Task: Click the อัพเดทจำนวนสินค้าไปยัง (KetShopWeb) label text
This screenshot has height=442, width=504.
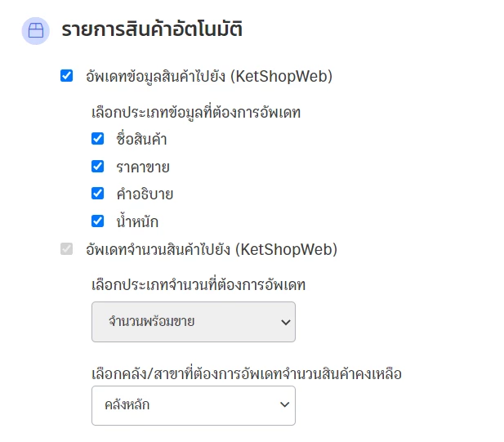Action: click(x=212, y=249)
